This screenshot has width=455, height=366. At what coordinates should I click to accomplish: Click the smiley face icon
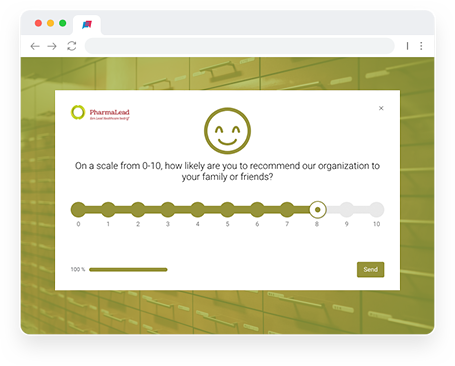(227, 131)
